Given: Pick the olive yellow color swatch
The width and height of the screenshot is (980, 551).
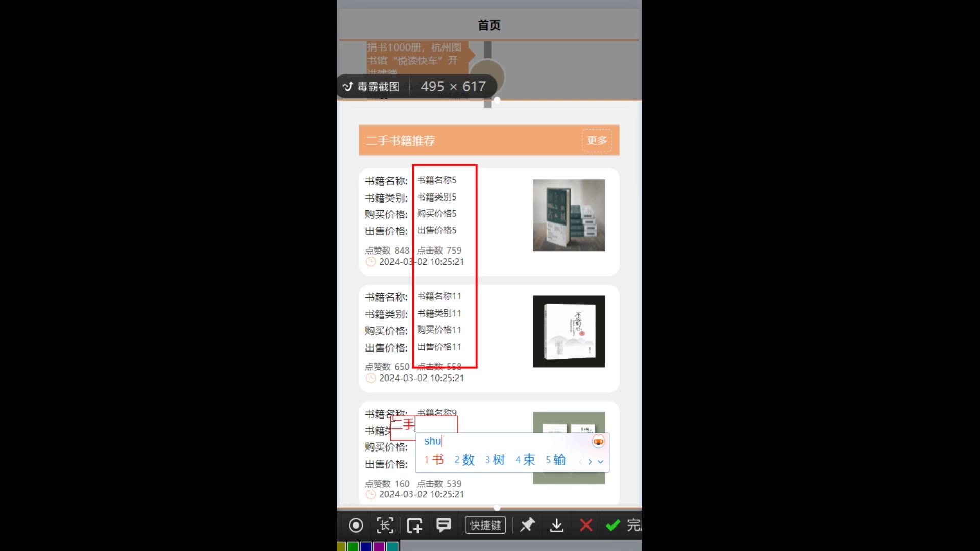Looking at the screenshot, I should [341, 546].
